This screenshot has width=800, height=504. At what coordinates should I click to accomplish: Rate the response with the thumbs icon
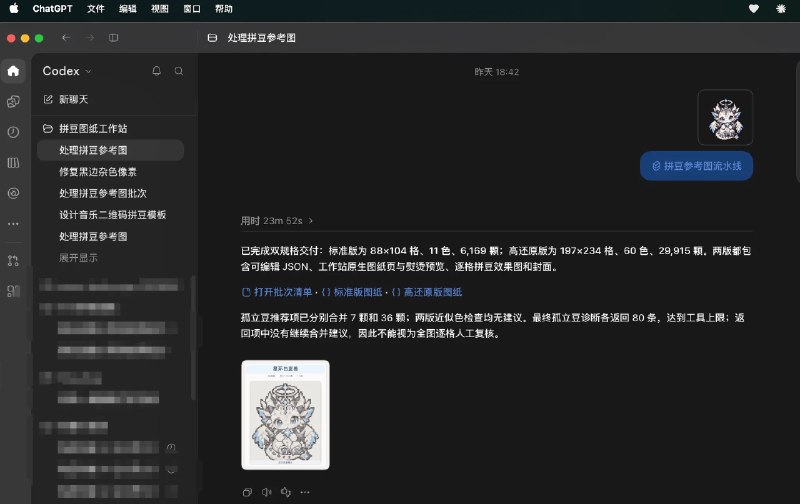pos(286,492)
